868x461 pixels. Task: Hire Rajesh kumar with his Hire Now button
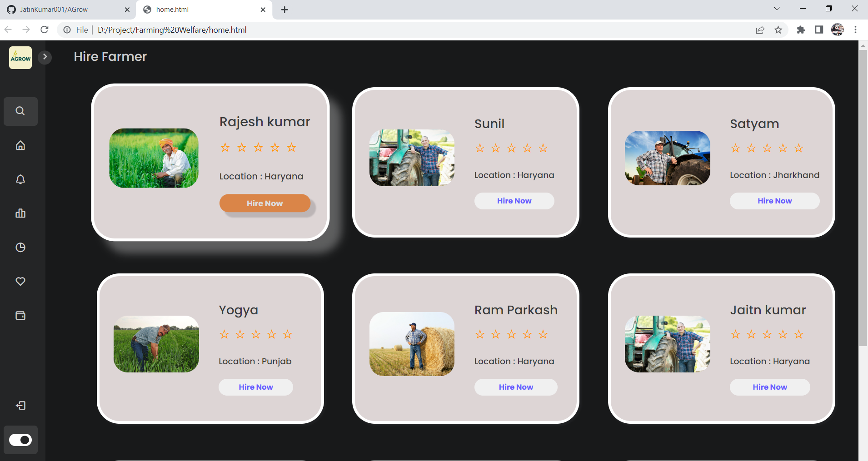point(264,203)
